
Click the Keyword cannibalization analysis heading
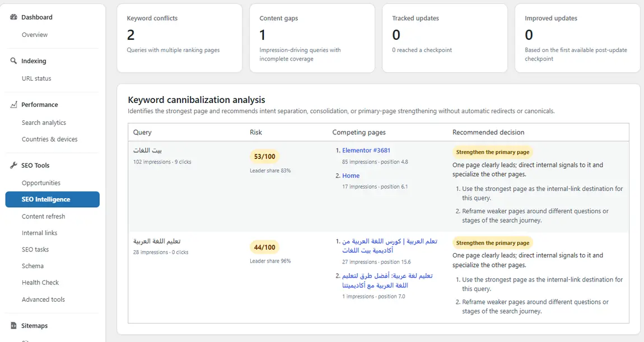click(197, 100)
